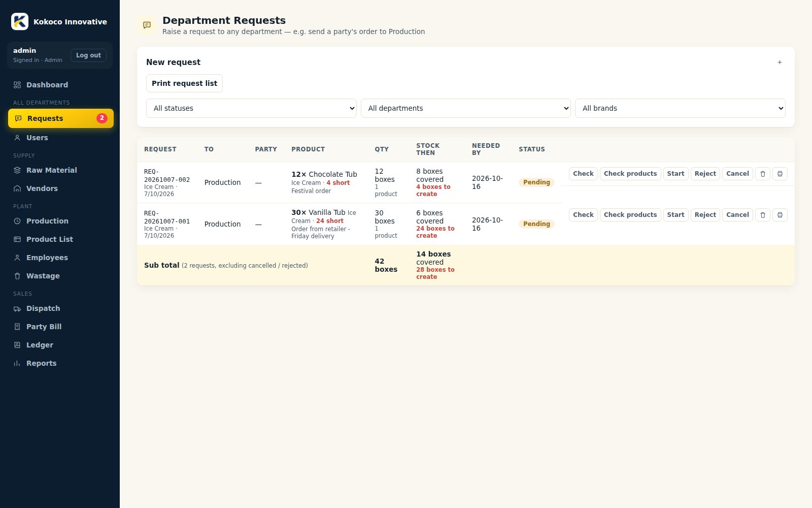Click the Production clock icon in sidebar
Image resolution: width=812 pixels, height=508 pixels.
pyautogui.click(x=17, y=221)
